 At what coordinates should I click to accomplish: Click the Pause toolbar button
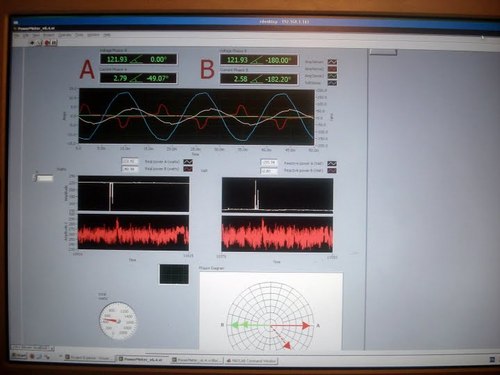54,43
